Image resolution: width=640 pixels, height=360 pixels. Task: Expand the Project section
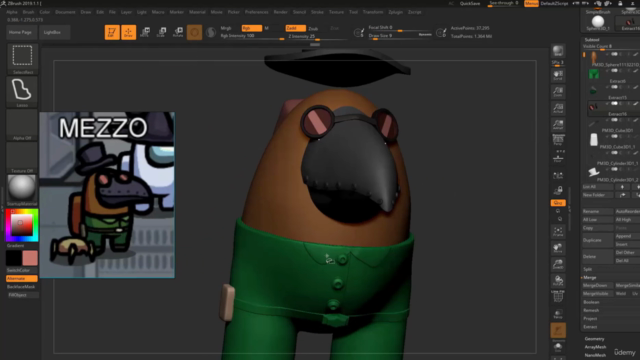click(x=590, y=318)
